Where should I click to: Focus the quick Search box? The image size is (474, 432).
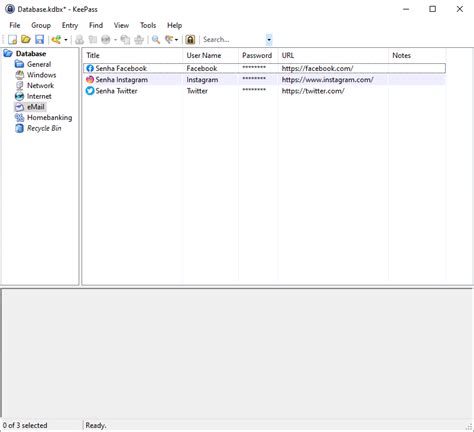pos(233,40)
